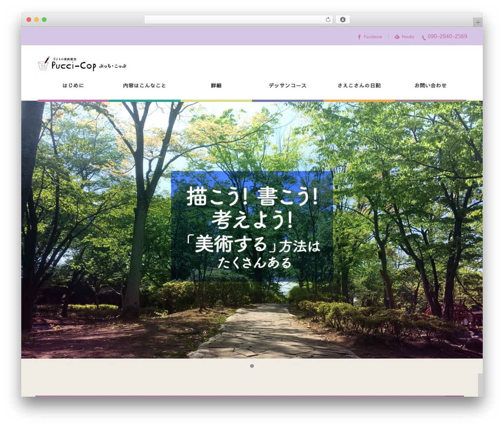Open the browser downloads button
This screenshot has width=504, height=427.
coord(343,20)
